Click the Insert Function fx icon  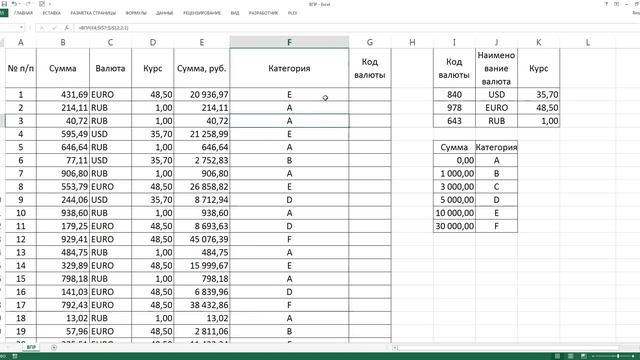[67, 28]
